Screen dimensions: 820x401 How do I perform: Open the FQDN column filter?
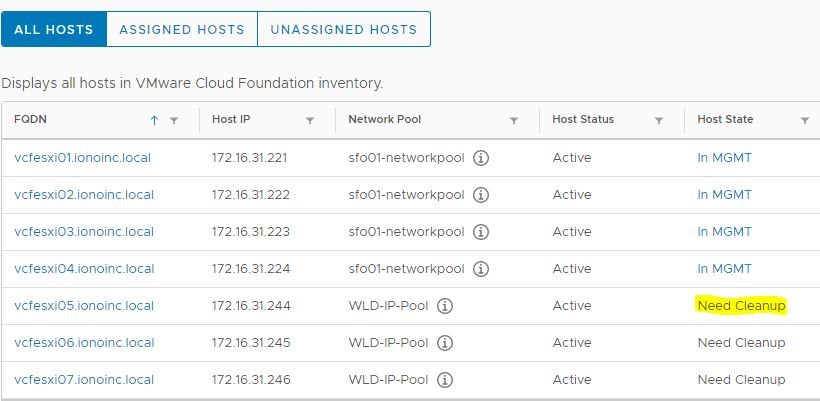[174, 120]
